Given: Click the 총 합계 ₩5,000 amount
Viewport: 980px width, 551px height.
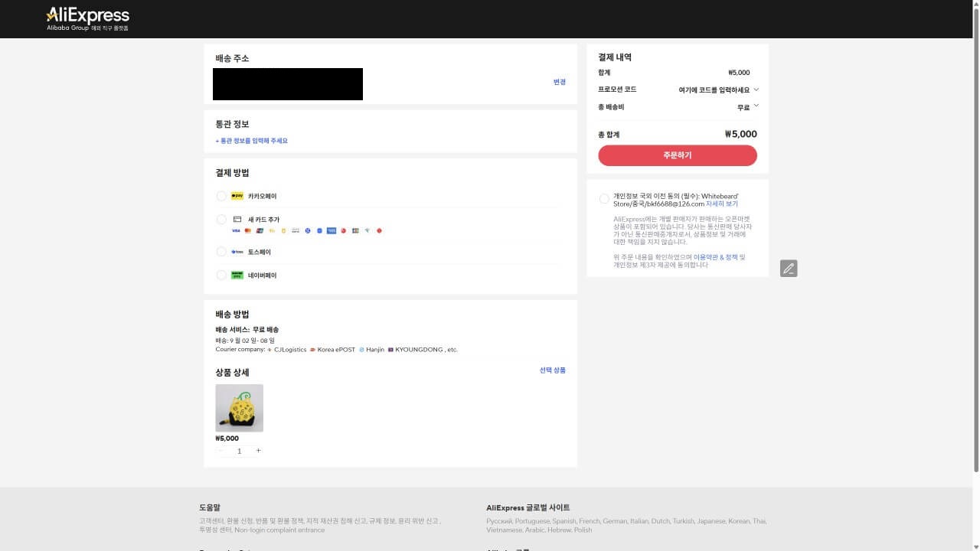Looking at the screenshot, I should (x=740, y=134).
